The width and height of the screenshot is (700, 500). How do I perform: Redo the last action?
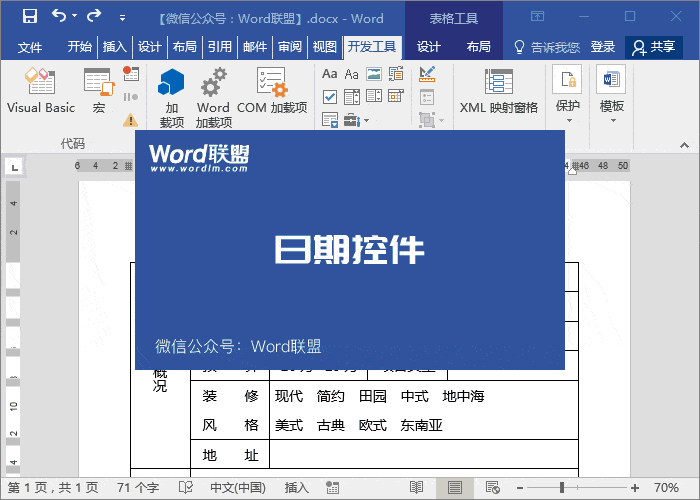[94, 16]
